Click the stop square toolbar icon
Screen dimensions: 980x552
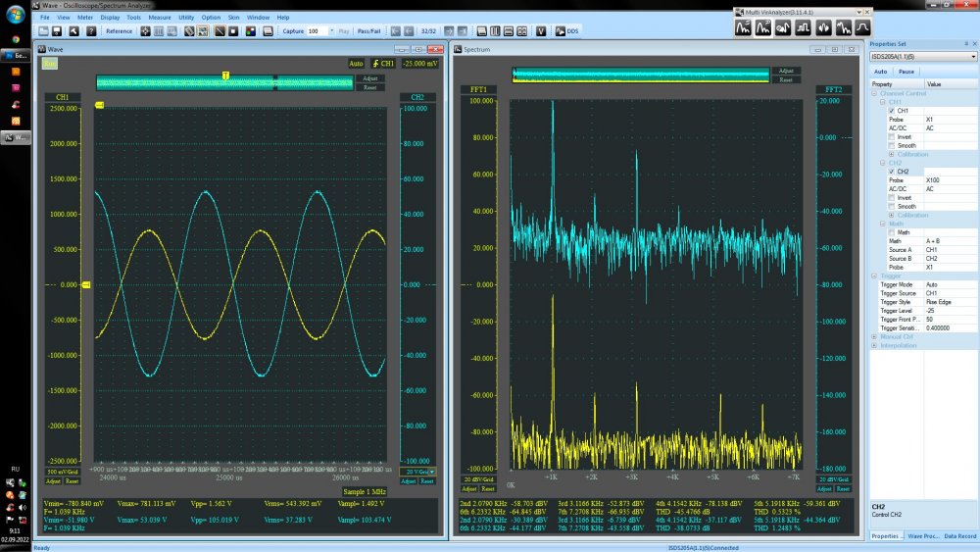[234, 31]
